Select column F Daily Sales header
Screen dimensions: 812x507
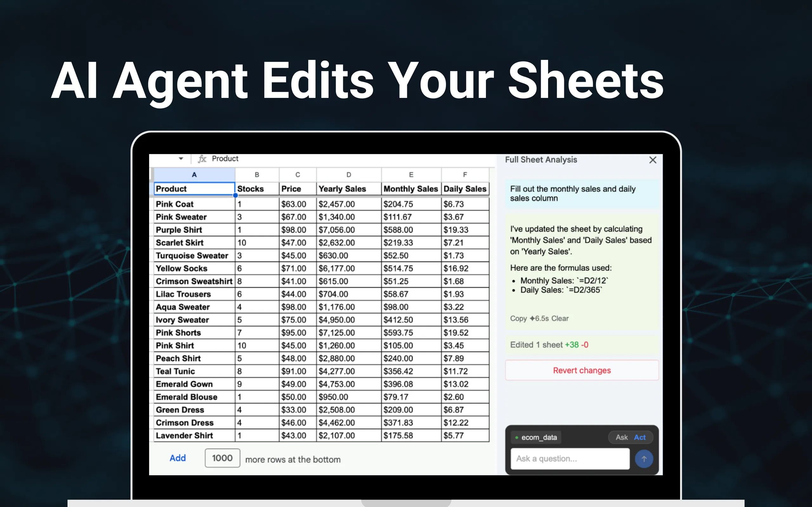click(465, 174)
